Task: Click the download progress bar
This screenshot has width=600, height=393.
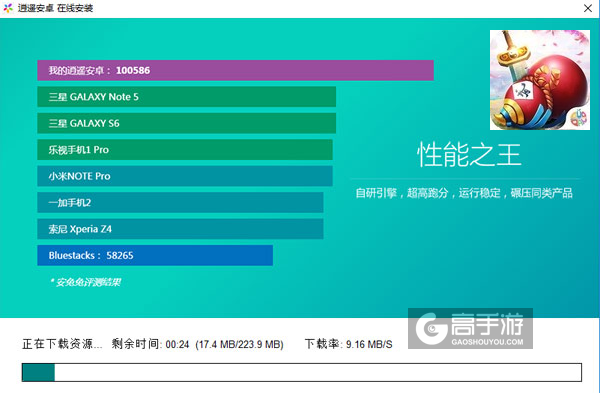Action: click(x=302, y=372)
